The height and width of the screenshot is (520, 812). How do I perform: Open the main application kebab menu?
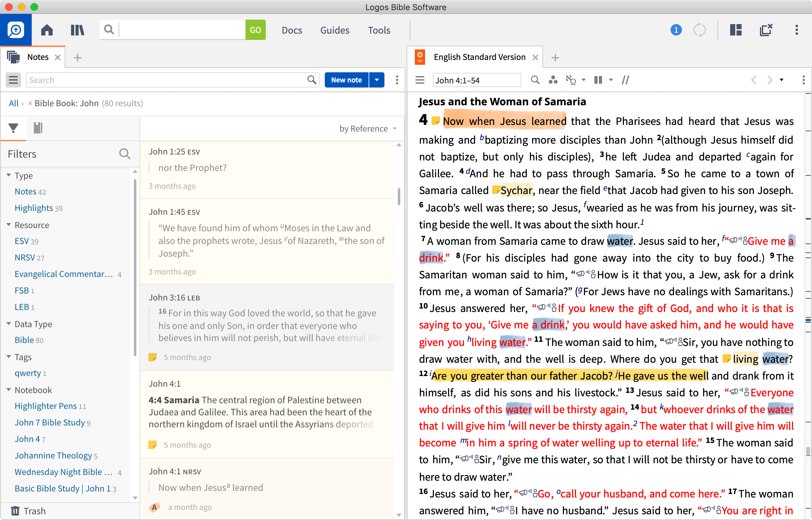(x=796, y=30)
